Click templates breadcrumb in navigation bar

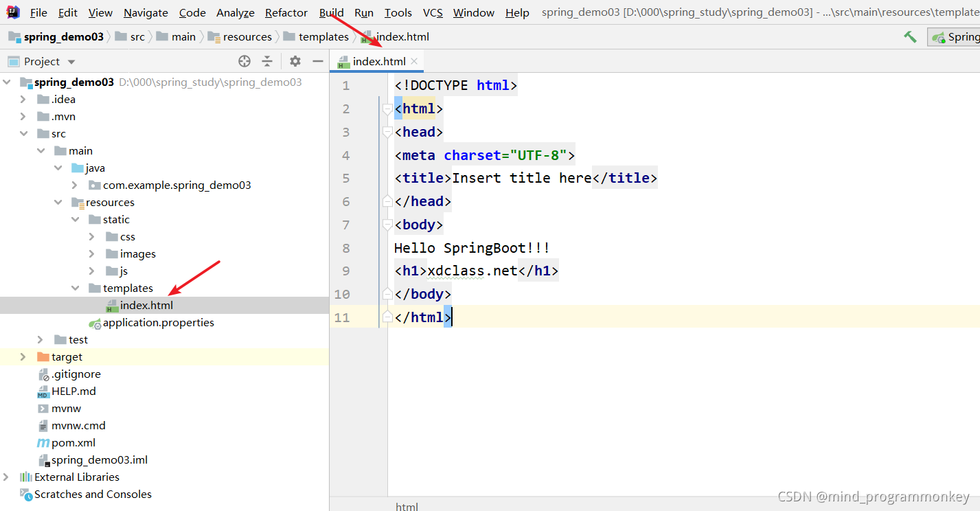tap(316, 37)
